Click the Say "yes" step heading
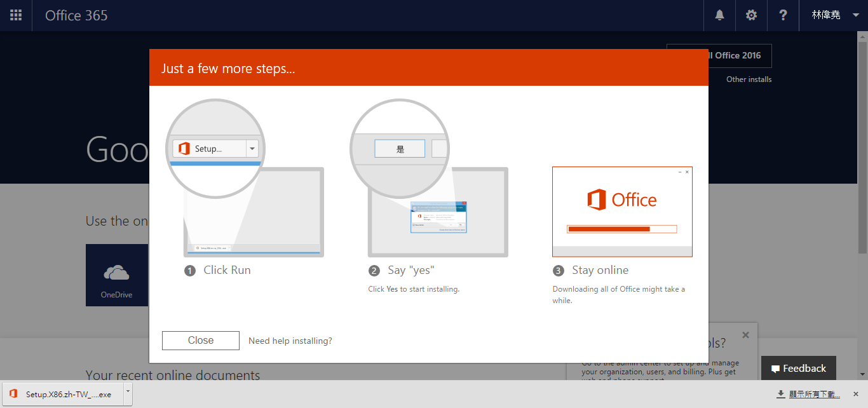868x408 pixels. (410, 270)
